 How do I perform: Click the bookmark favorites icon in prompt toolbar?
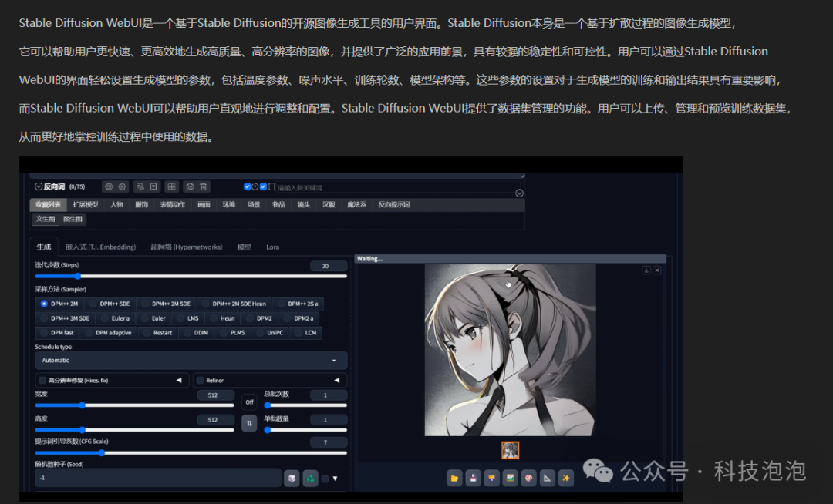(153, 186)
